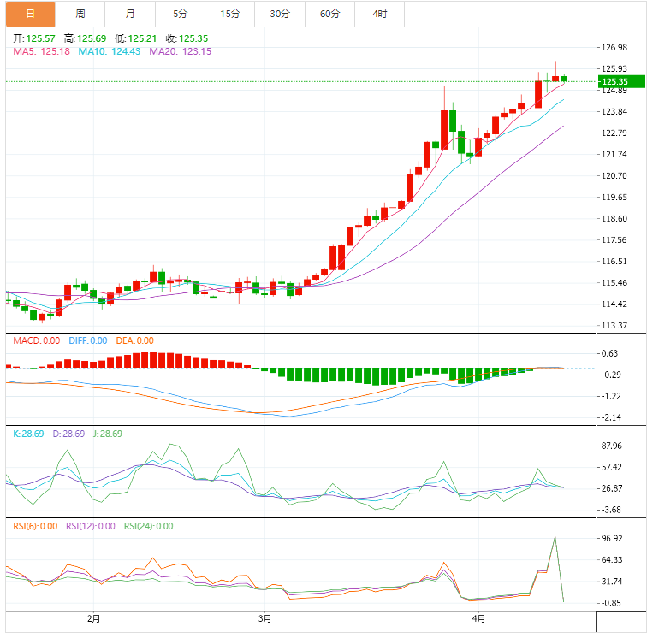Viewport: 653px width, 644px height.
Task: Open the 60分 timeframe tab
Action: coord(329,14)
